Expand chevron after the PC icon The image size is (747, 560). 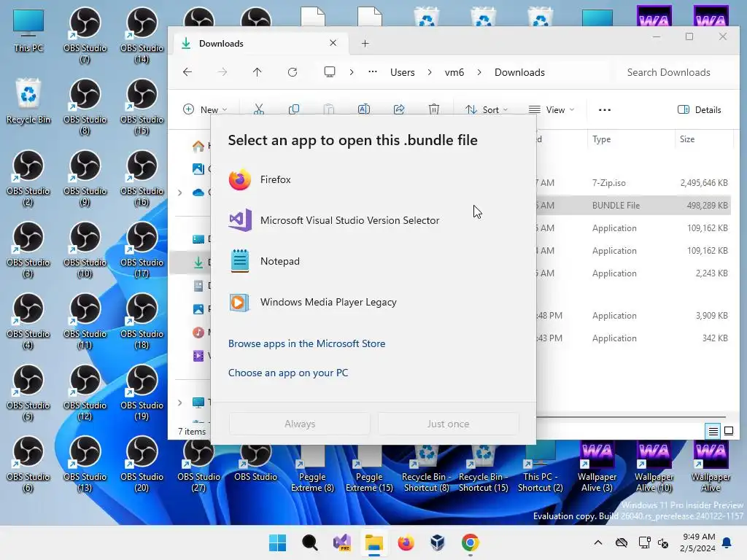point(352,72)
